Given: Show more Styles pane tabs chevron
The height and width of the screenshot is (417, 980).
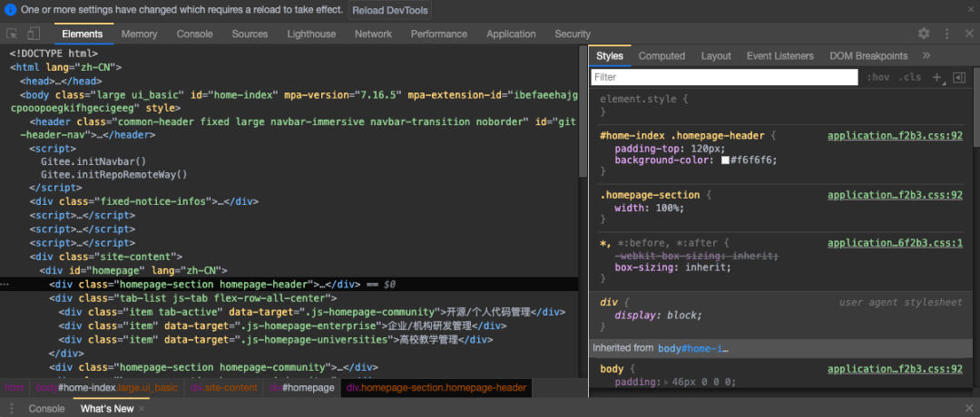Looking at the screenshot, I should 926,55.
